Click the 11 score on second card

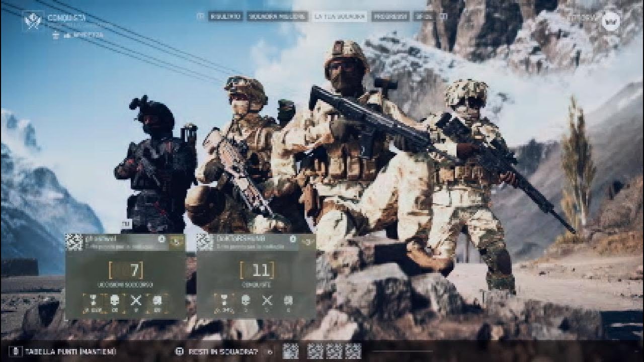pyautogui.click(x=261, y=270)
